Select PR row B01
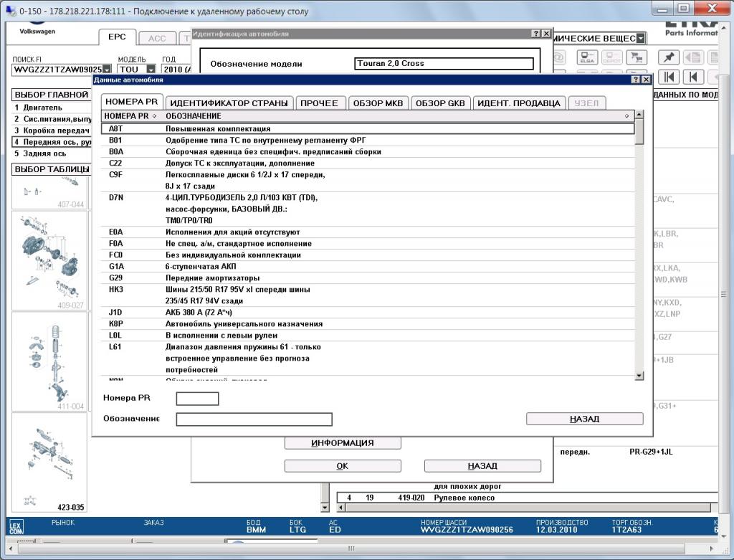The image size is (734, 560). coord(368,140)
